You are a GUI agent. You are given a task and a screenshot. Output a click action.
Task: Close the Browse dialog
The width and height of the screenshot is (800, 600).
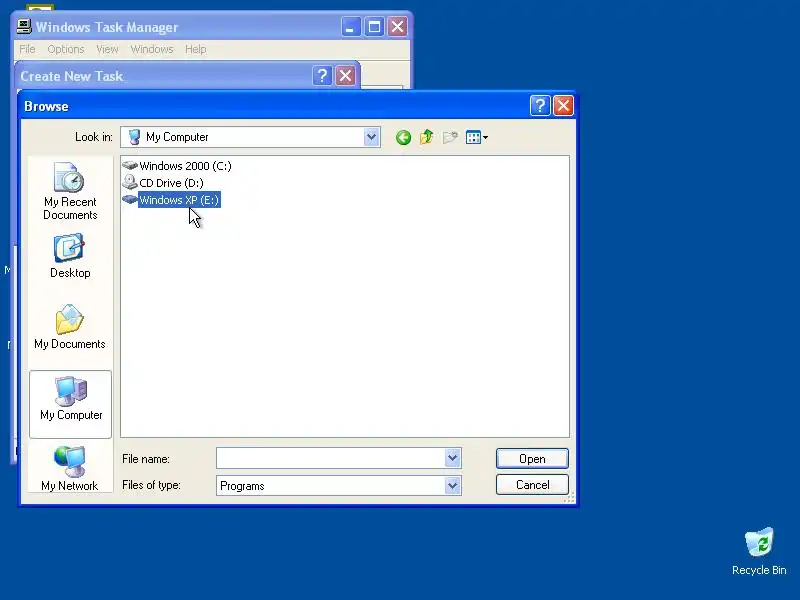[x=563, y=106]
